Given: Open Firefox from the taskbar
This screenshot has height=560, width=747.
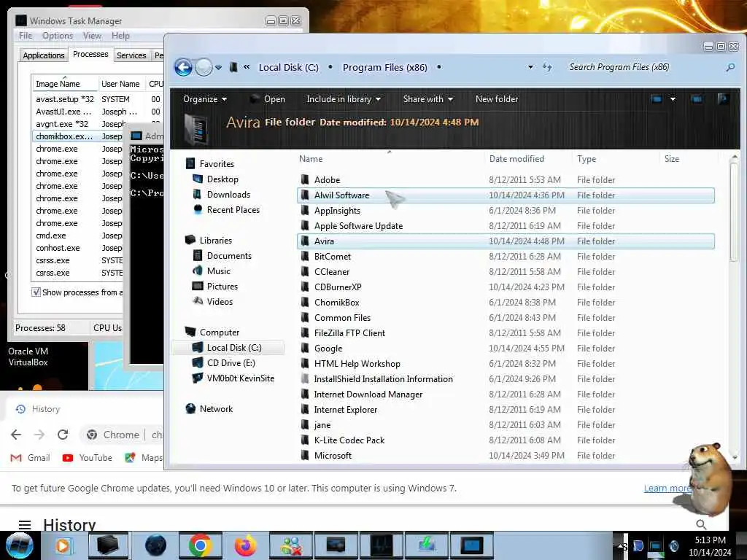Looking at the screenshot, I should point(245,545).
